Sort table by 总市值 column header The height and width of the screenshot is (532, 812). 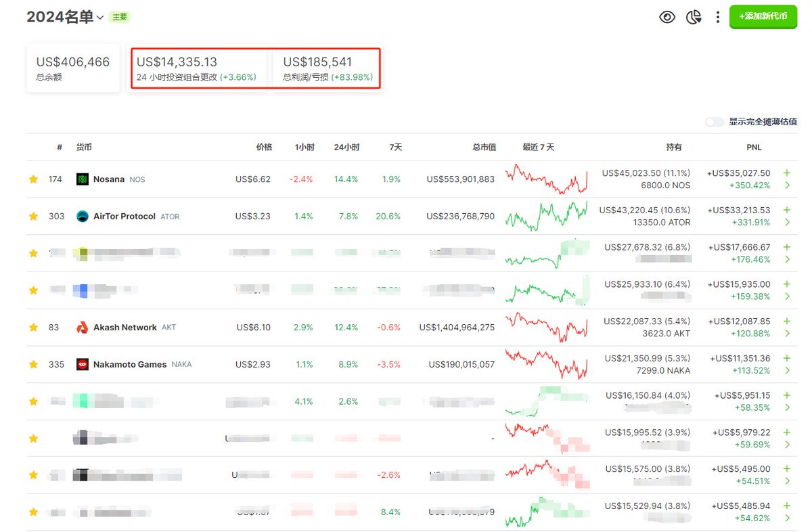(x=484, y=147)
